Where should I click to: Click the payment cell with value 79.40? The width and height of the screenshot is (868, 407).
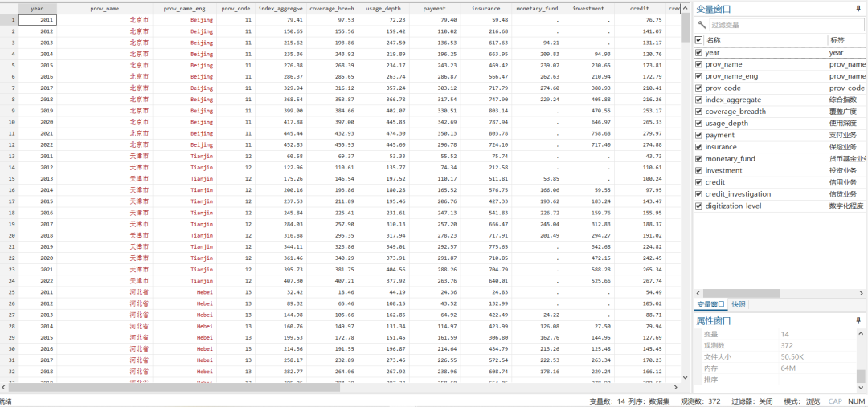tap(435, 20)
